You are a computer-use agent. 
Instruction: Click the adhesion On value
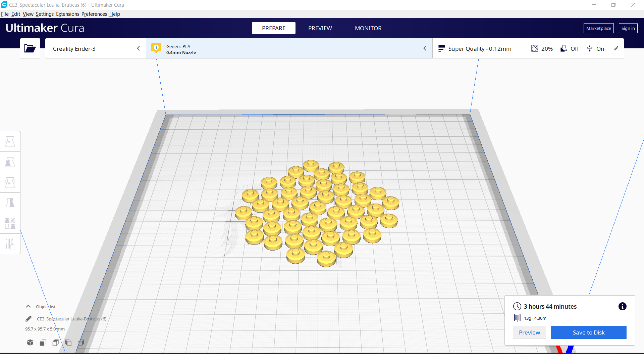tap(600, 49)
